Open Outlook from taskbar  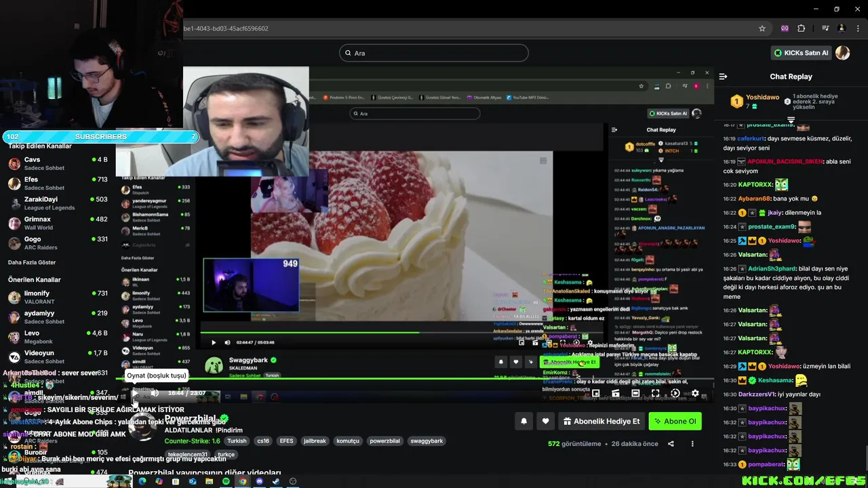(193, 481)
